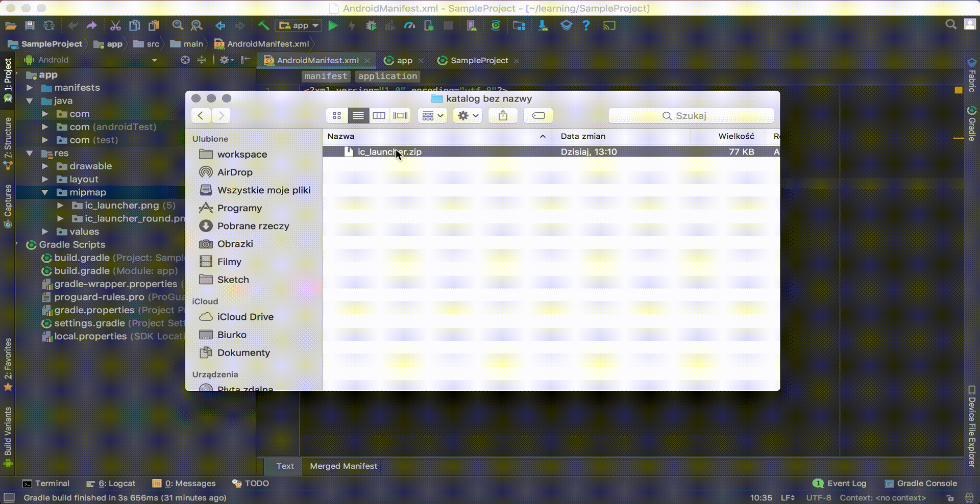
Task: Click the Copy toolbar icon
Action: coord(135,26)
